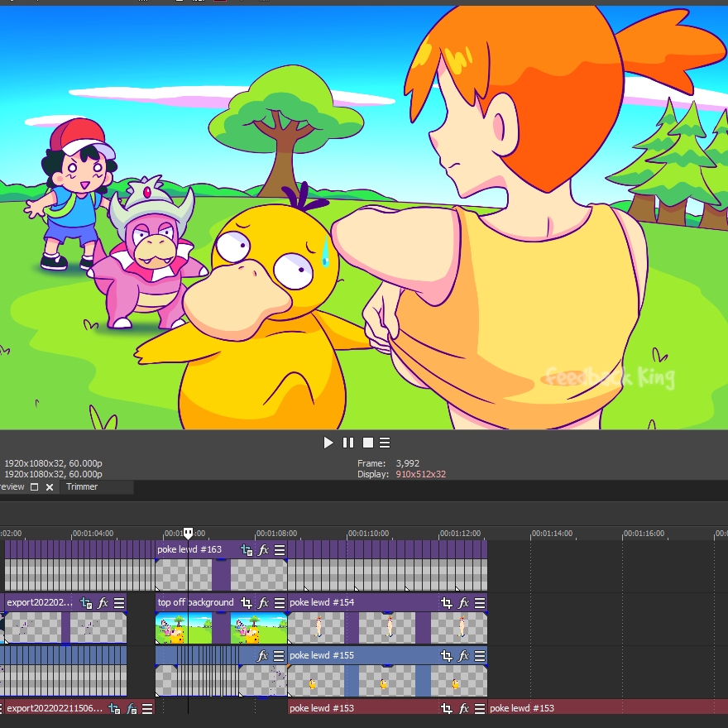Switch to the Trimmer tab
Screen dimensions: 728x728
pyautogui.click(x=82, y=487)
